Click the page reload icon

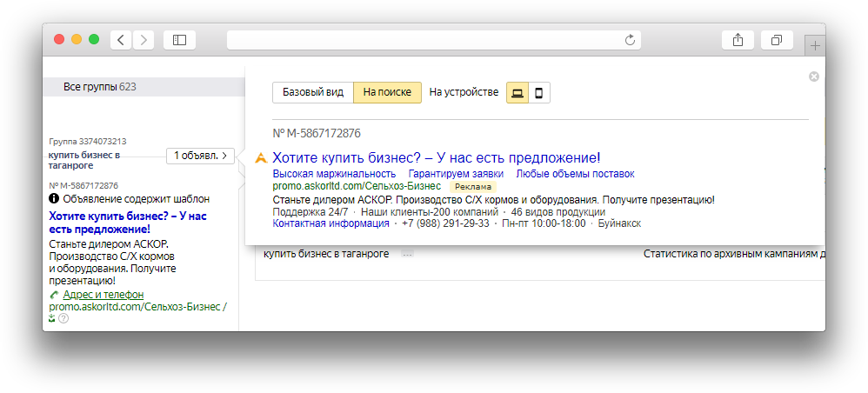pos(631,40)
